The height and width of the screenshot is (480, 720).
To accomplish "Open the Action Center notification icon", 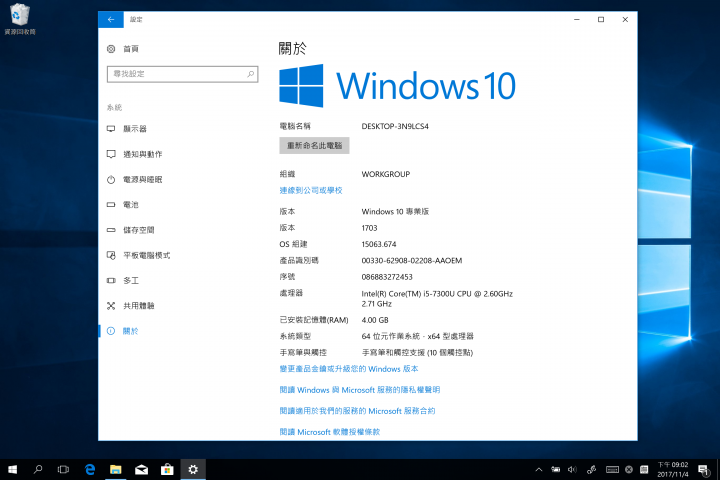I will 703,469.
